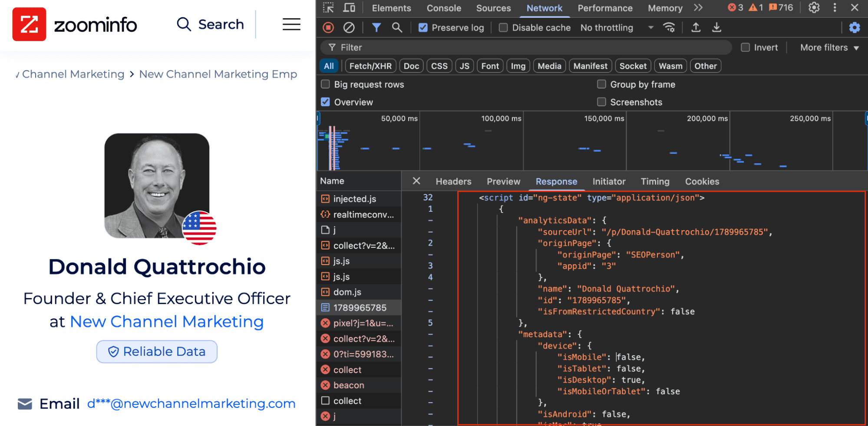Toggle Preserve log checkbox
This screenshot has width=868, height=426.
[x=422, y=28]
